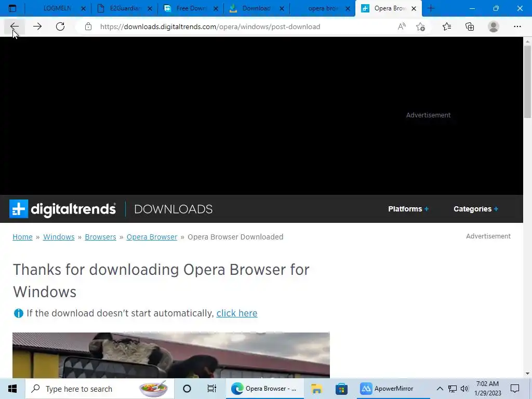This screenshot has height=399, width=532.
Task: Follow the Opera Browser breadcrumb link
Action: point(152,237)
